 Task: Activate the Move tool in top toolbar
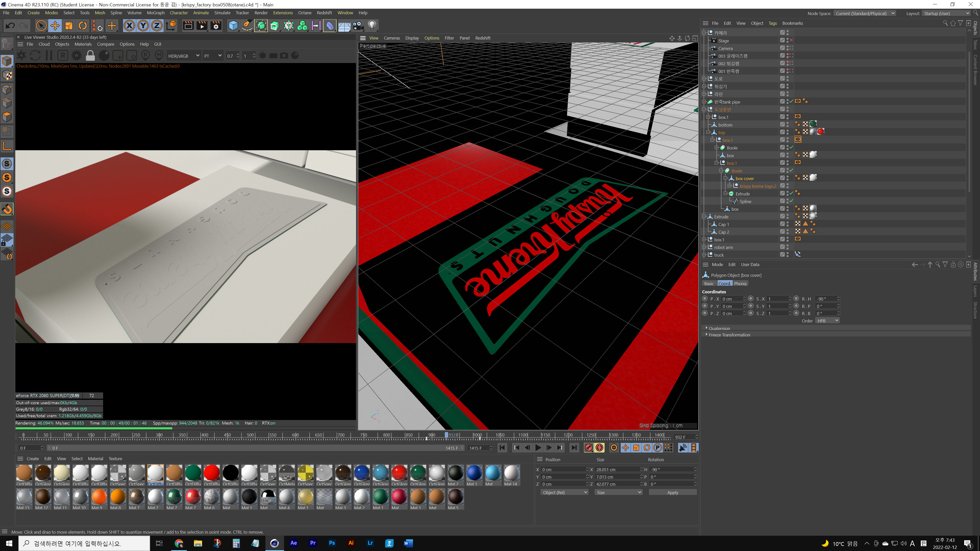[x=55, y=26]
